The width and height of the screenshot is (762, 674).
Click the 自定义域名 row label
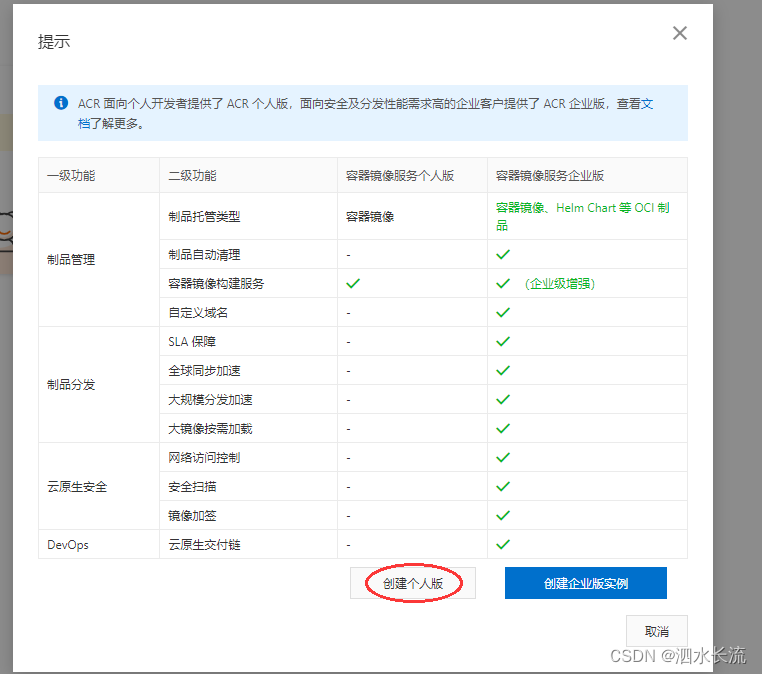pos(198,312)
